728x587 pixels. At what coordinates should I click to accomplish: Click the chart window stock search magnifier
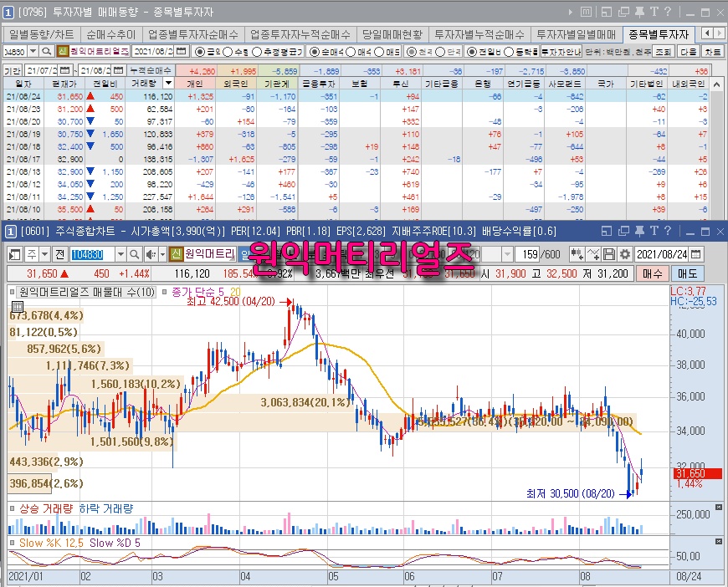tap(134, 254)
